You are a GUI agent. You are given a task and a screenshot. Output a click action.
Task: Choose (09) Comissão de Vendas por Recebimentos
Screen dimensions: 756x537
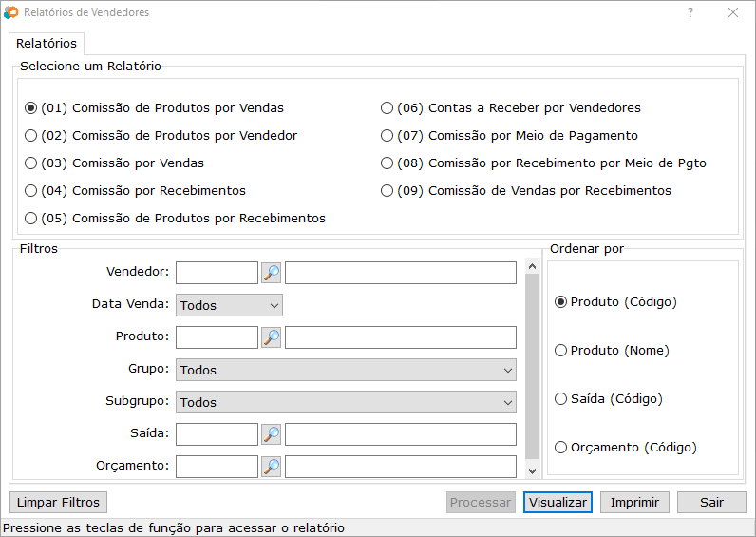[x=526, y=191]
